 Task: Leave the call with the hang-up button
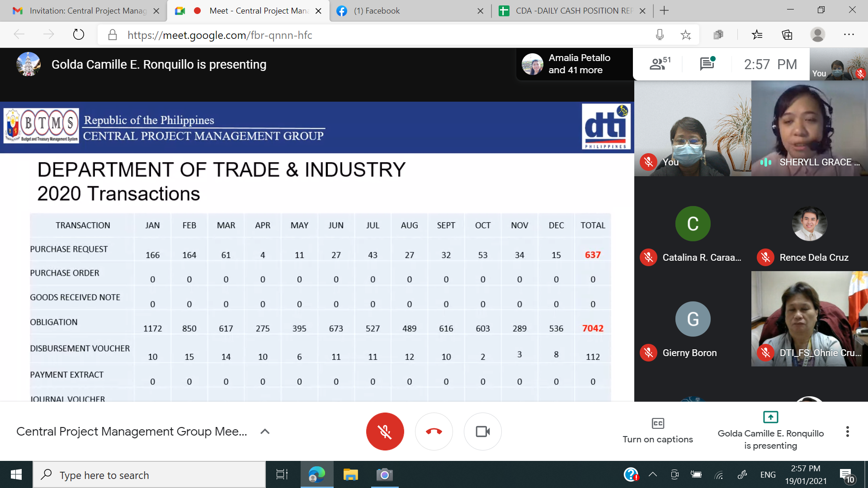[x=434, y=432]
